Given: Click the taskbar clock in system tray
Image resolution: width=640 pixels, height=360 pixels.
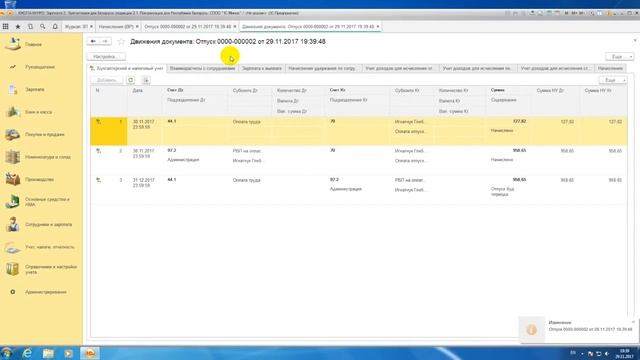Looking at the screenshot, I should point(624,353).
